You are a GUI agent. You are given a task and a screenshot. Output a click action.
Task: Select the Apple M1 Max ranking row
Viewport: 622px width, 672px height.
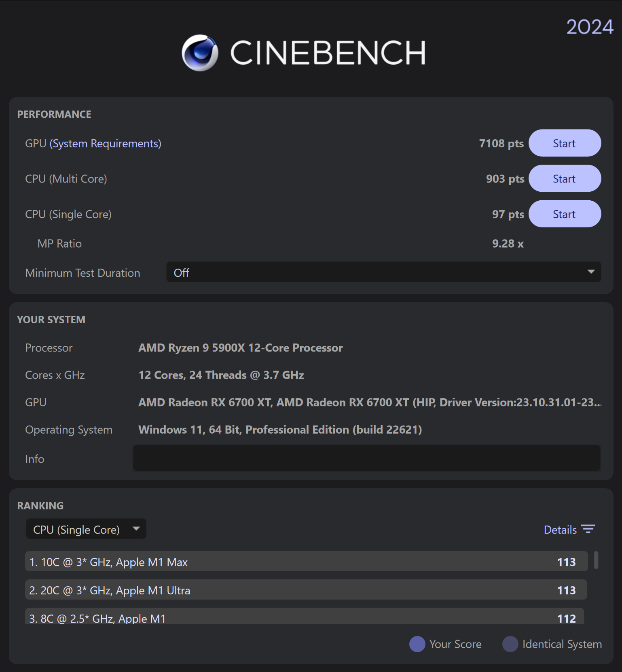point(307,562)
